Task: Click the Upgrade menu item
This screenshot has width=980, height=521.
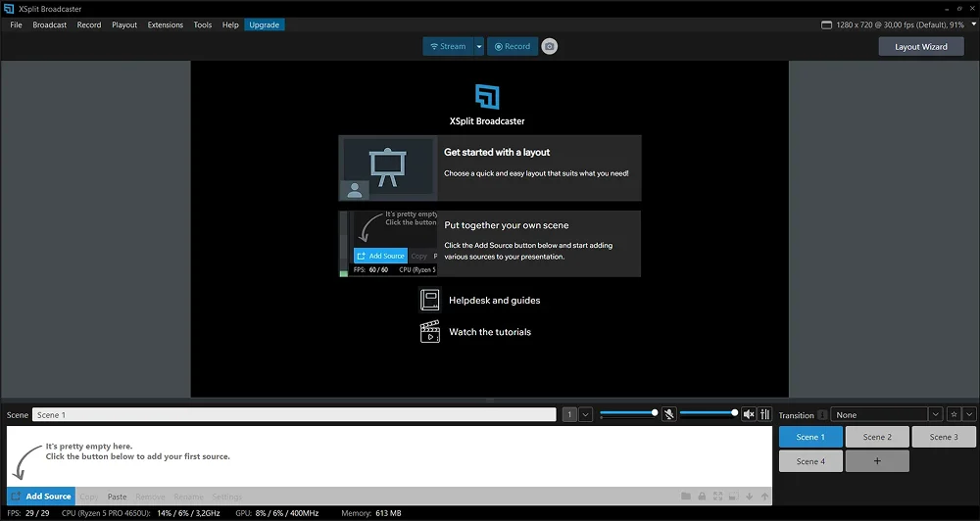Action: 265,25
